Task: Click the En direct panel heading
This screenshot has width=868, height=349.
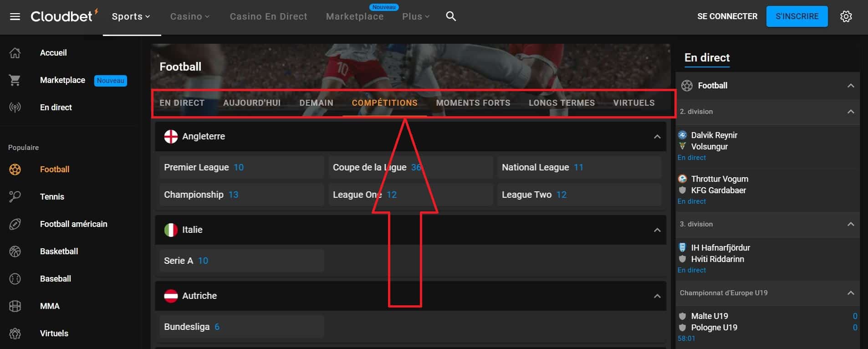Action: (x=707, y=58)
